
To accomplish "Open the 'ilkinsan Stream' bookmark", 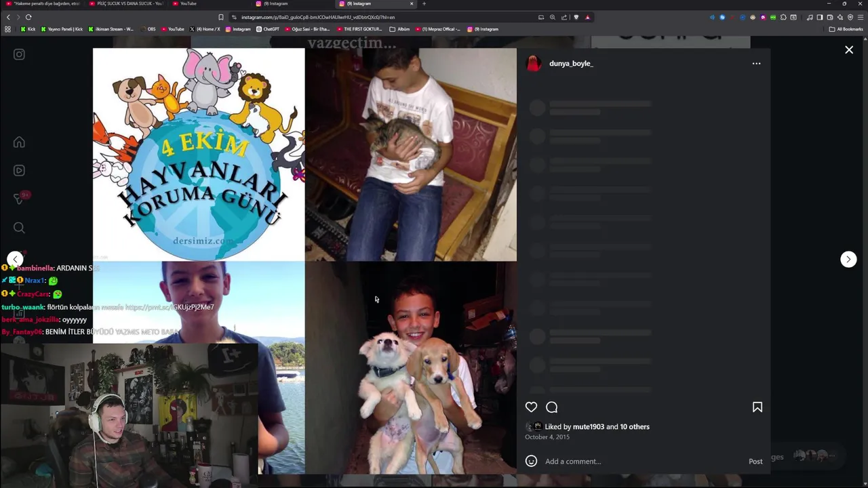I will click(x=111, y=29).
